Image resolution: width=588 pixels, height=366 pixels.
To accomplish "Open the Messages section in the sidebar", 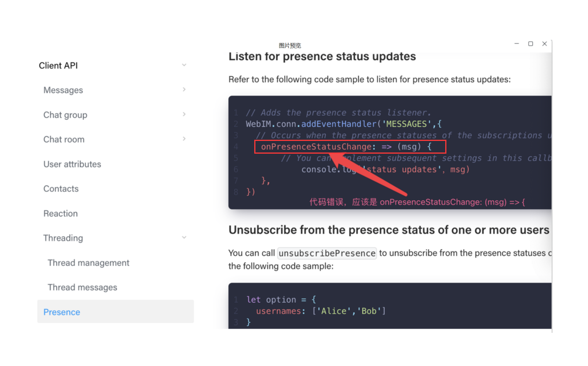I will pos(63,90).
